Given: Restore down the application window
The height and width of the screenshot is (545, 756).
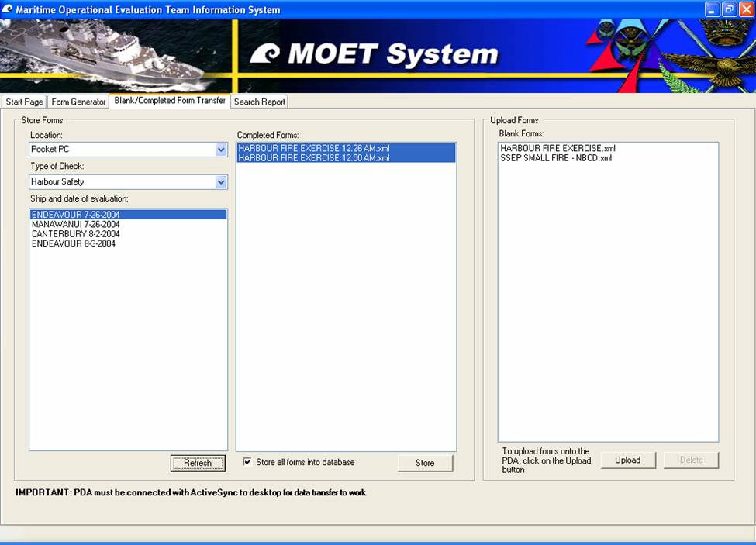Looking at the screenshot, I should point(729,9).
